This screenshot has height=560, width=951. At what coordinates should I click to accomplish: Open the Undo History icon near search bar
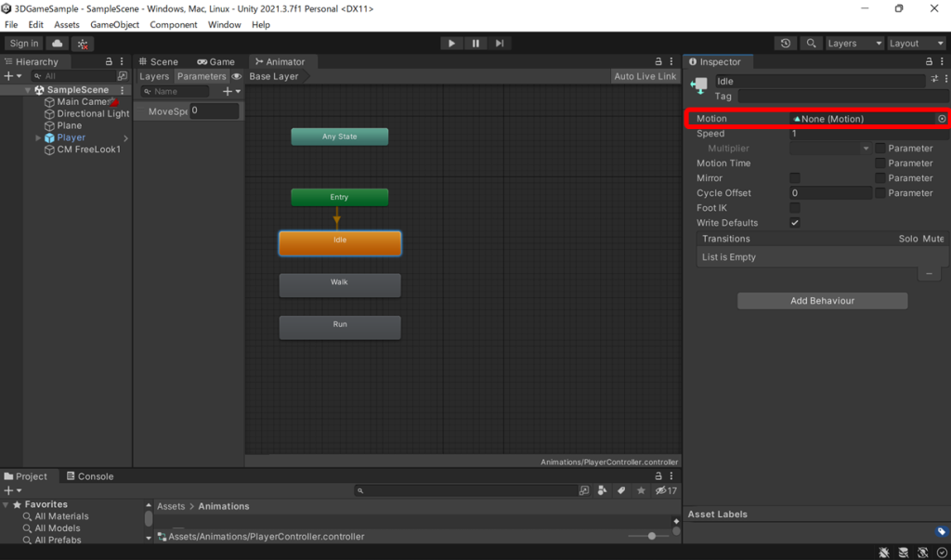[x=786, y=43]
